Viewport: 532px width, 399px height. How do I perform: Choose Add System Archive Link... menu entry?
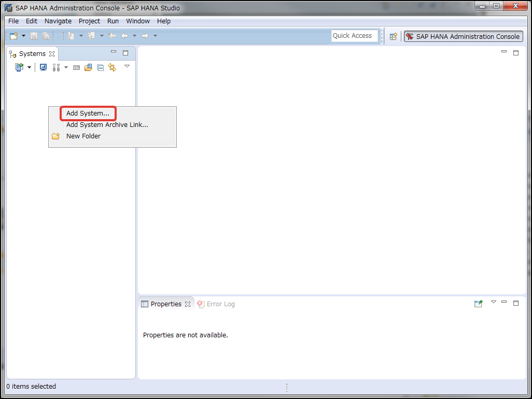point(107,125)
